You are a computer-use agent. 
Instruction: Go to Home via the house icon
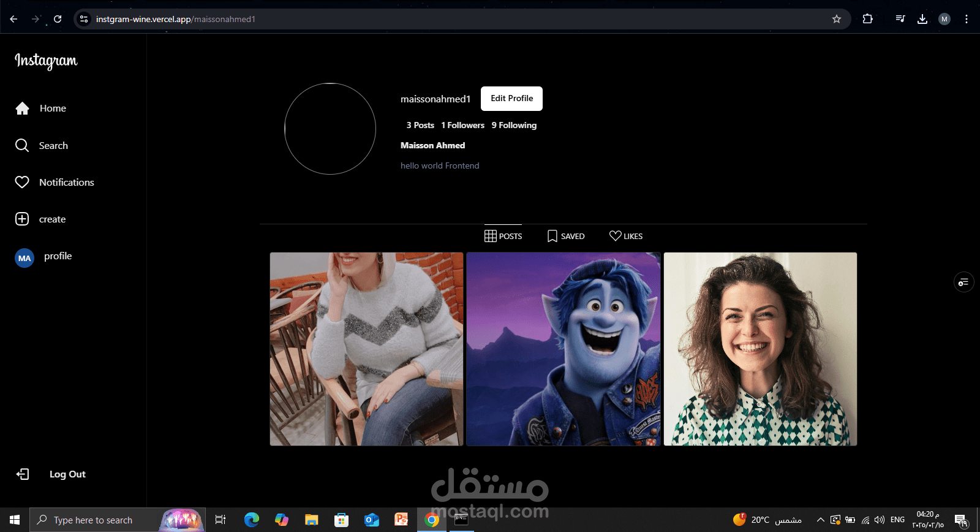coord(23,108)
